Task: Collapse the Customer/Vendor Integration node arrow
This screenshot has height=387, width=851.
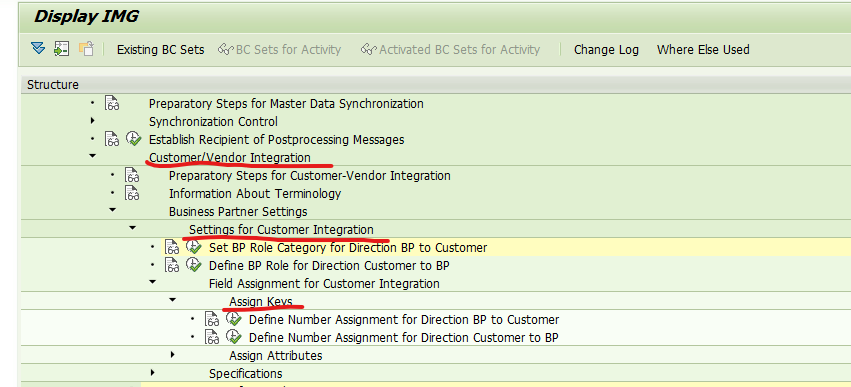Action: point(93,156)
